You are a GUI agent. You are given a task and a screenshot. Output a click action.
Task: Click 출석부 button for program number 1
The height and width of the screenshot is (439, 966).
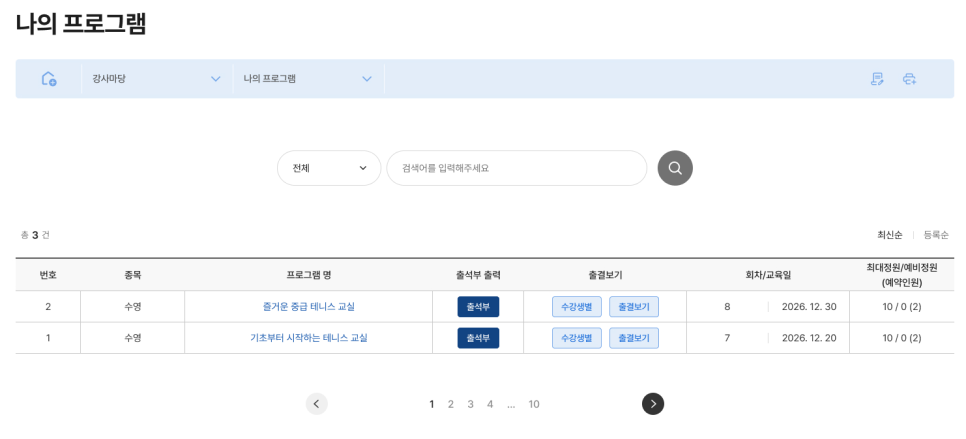478,338
